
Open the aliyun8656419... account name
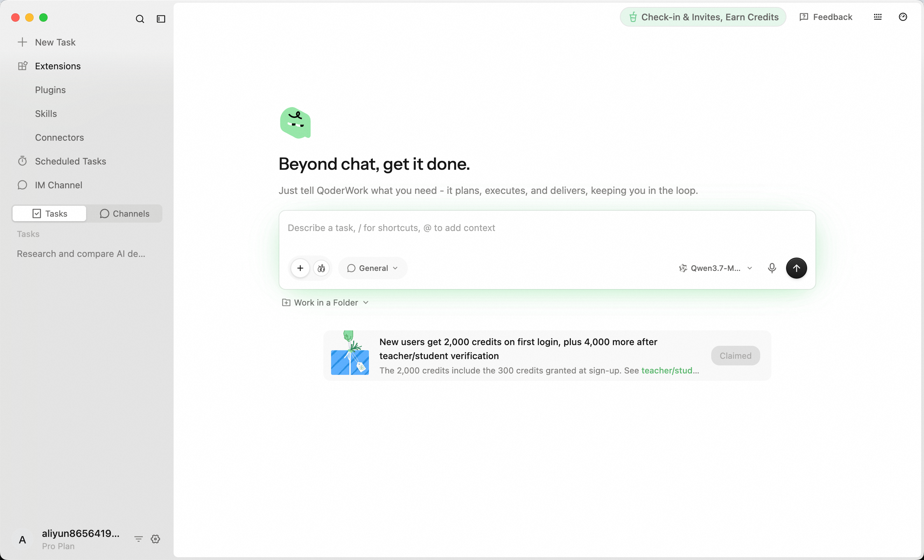point(80,533)
